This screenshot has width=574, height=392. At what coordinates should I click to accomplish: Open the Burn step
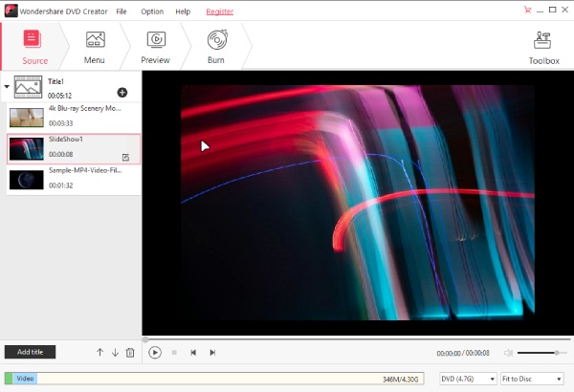217,47
